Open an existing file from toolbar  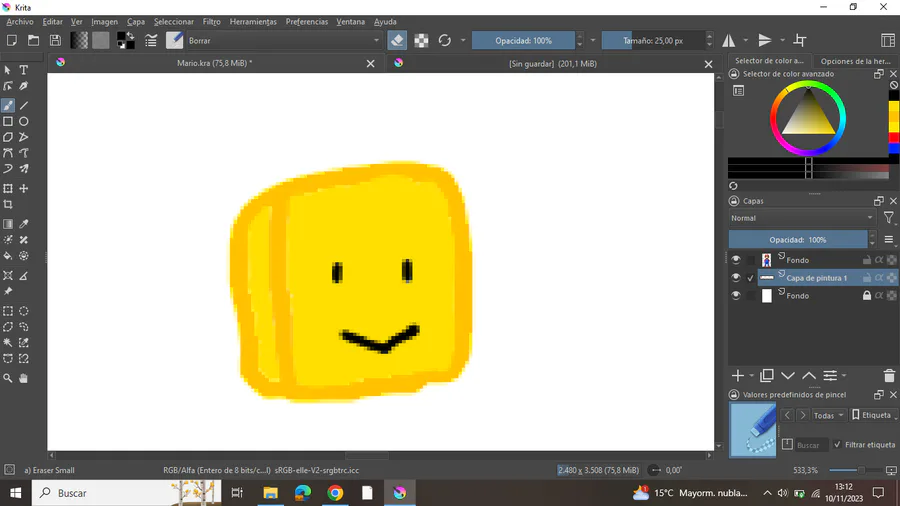click(x=33, y=41)
